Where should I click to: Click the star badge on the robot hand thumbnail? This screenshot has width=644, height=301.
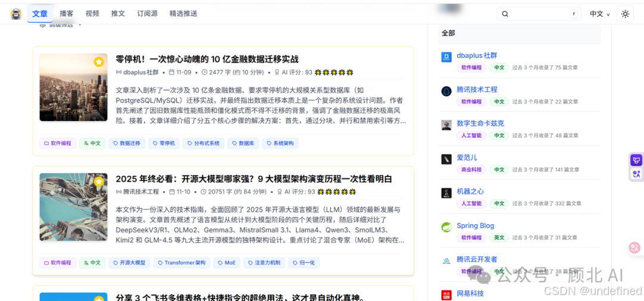pyautogui.click(x=98, y=182)
